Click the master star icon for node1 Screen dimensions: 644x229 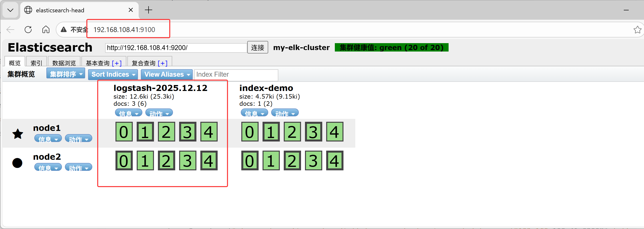pos(18,134)
